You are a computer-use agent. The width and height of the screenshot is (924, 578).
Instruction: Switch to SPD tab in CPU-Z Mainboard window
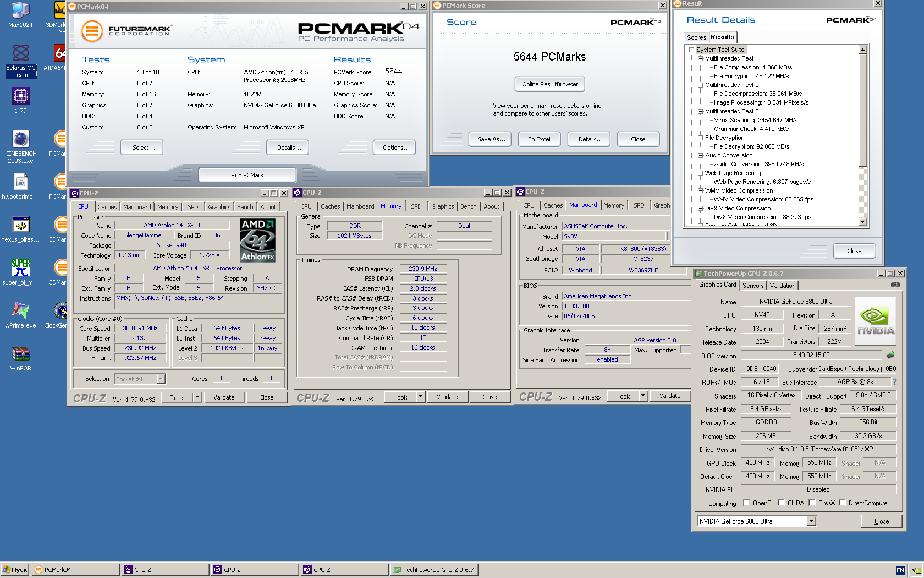pyautogui.click(x=639, y=205)
